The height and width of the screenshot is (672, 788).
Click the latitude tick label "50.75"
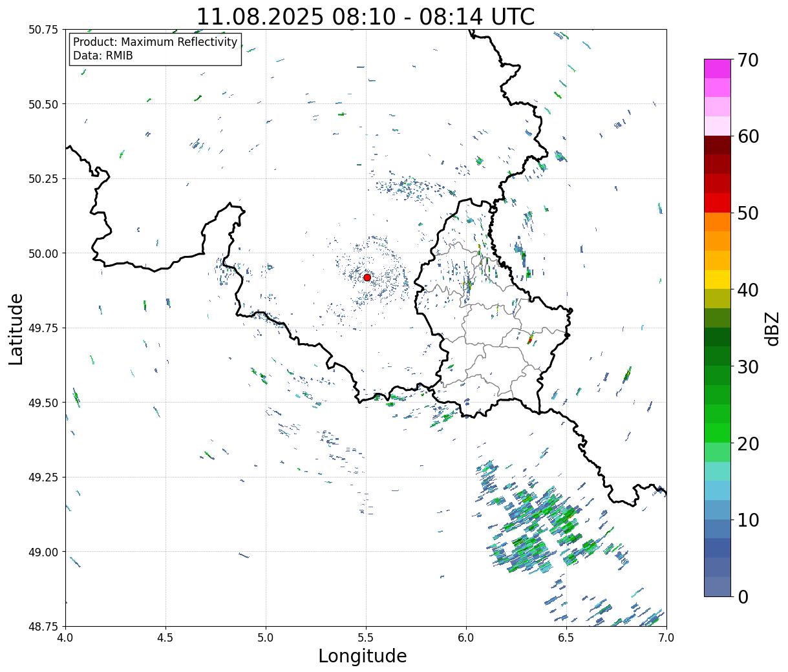pos(43,30)
